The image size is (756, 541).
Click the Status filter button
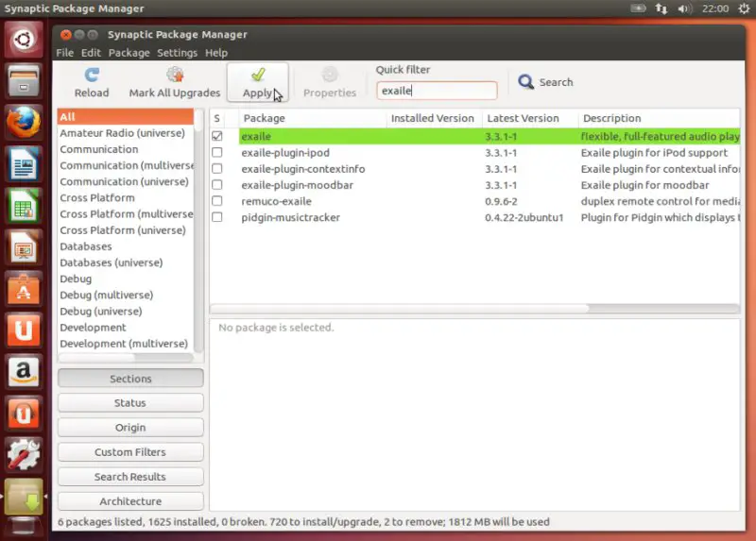pyautogui.click(x=130, y=403)
